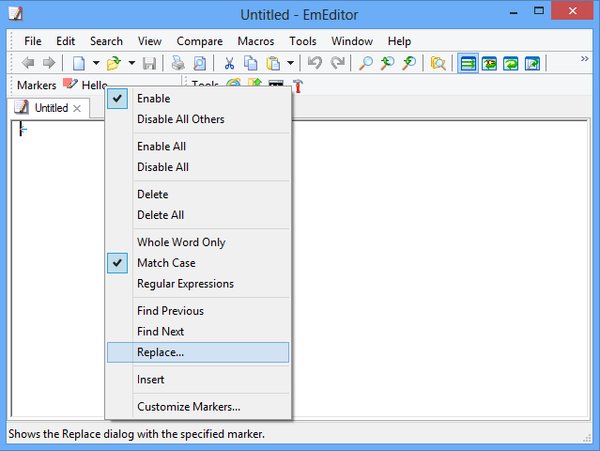
Task: Click the Forward navigation arrow
Action: point(48,63)
